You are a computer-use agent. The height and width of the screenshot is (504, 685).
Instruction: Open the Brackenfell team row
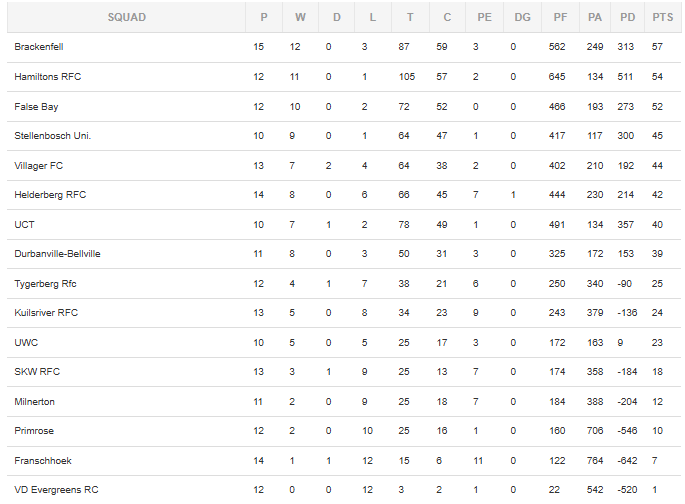[x=344, y=47]
